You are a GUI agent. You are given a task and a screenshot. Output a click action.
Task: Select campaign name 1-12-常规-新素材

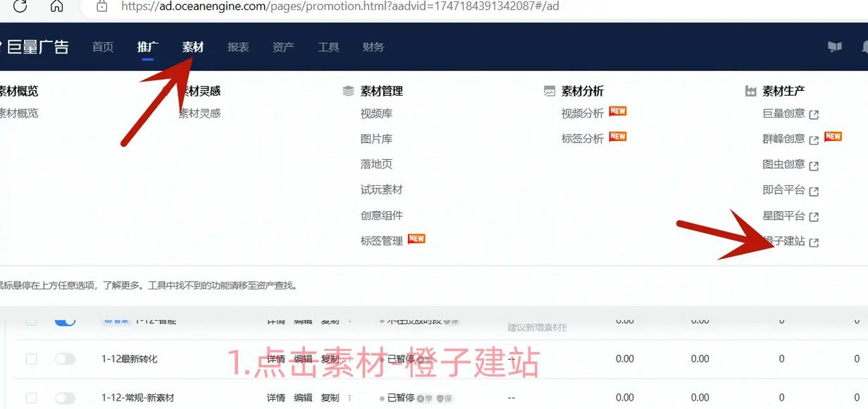pyautogui.click(x=137, y=398)
